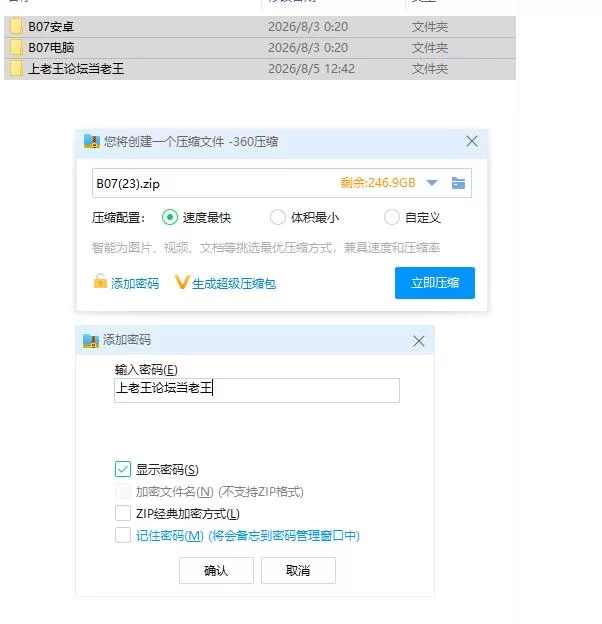Open the 添加密码 link

coord(135,283)
